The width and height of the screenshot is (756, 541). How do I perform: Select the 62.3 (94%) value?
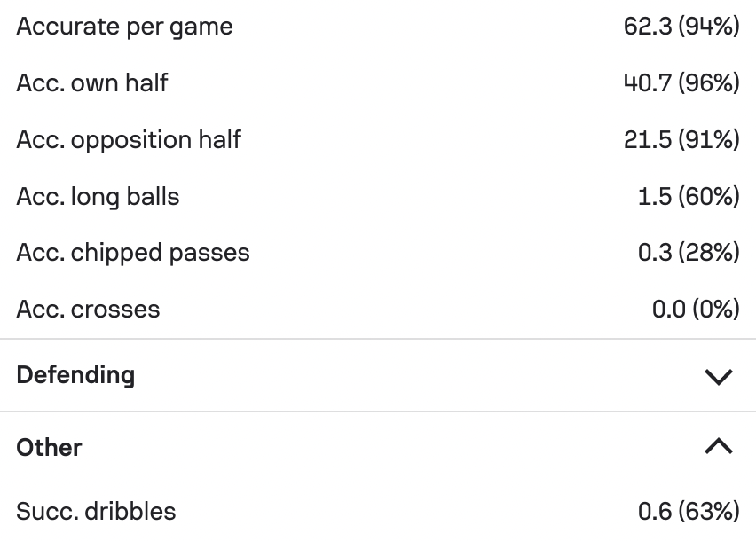click(681, 27)
